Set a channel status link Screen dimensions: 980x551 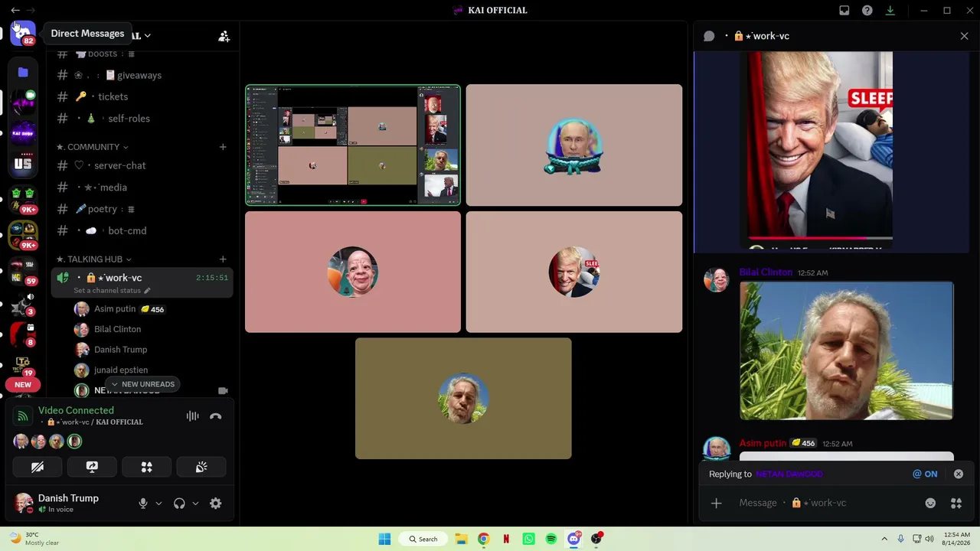pos(112,291)
